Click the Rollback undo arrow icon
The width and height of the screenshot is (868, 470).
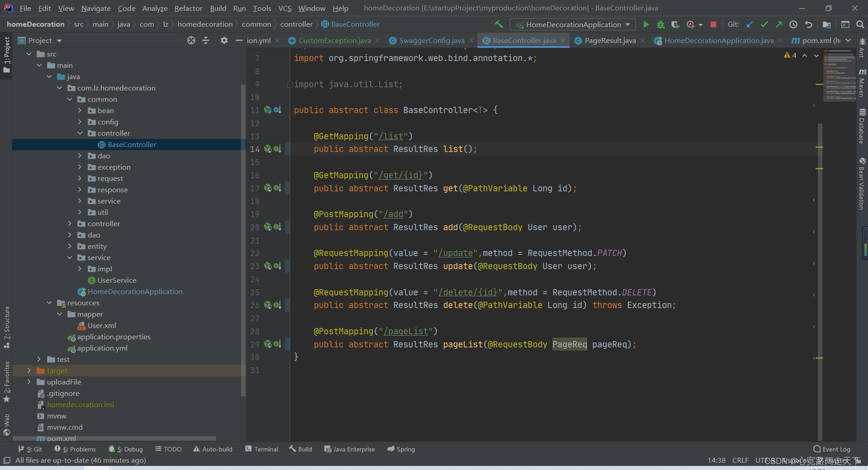(808, 24)
